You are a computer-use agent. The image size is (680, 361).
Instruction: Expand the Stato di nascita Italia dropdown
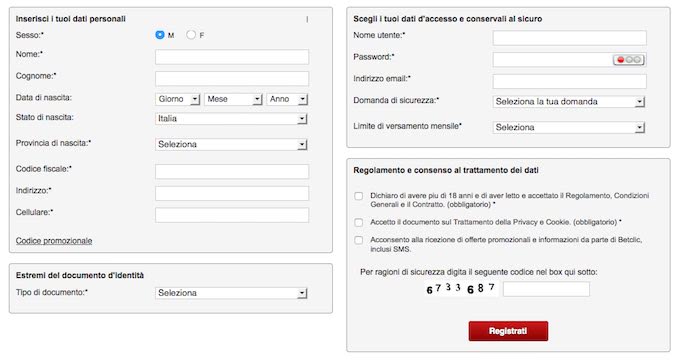231,118
